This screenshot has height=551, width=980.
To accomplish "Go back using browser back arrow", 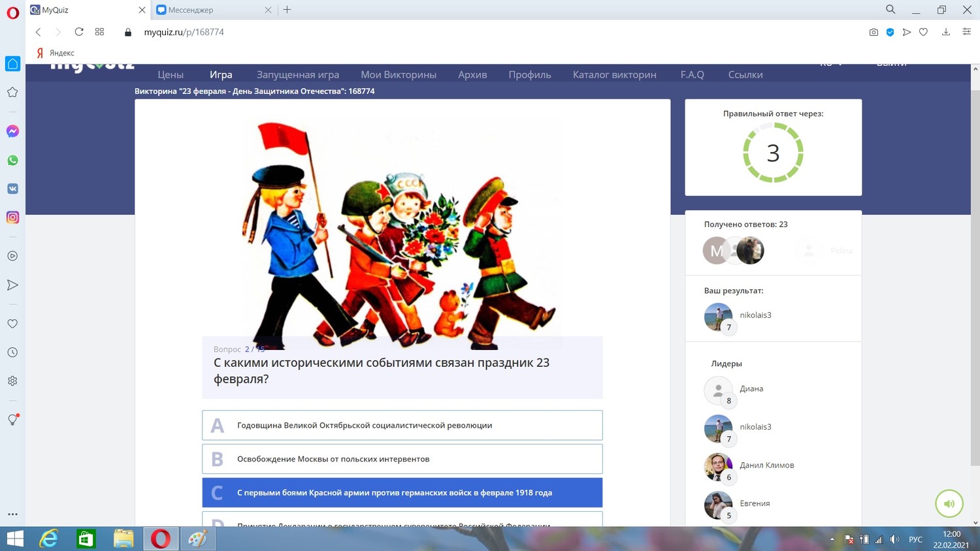I will point(38,32).
